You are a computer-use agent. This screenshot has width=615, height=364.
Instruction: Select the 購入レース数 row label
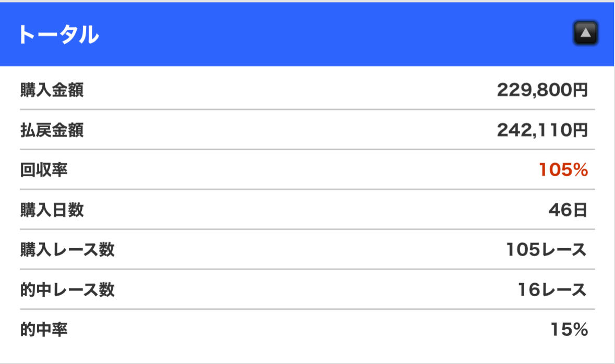pos(67,250)
